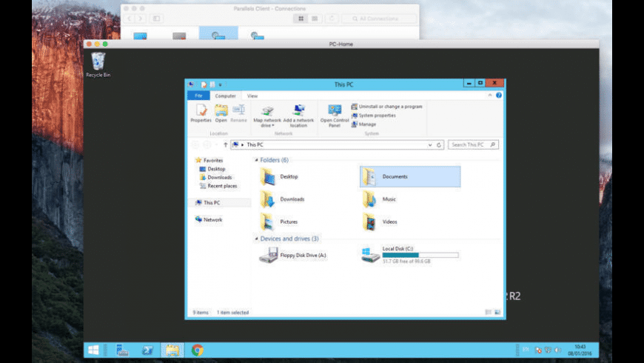
Task: Click the search magnifier in Search This PC
Action: click(x=493, y=144)
